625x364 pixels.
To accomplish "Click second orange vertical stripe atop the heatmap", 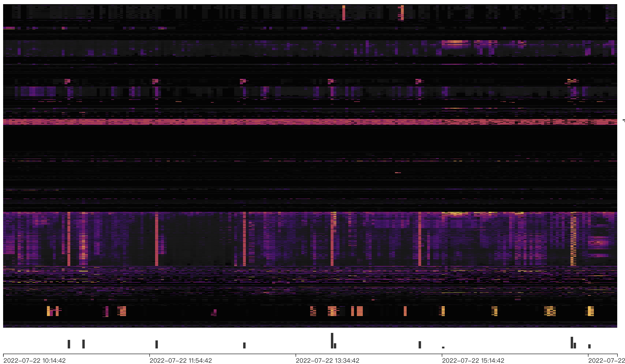I will (402, 12).
